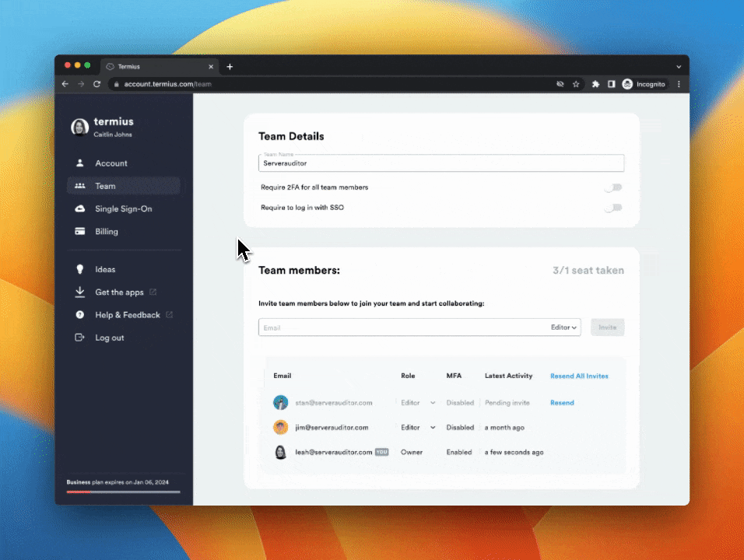The image size is (744, 560).
Task: Click Get the apps link
Action: pos(119,292)
